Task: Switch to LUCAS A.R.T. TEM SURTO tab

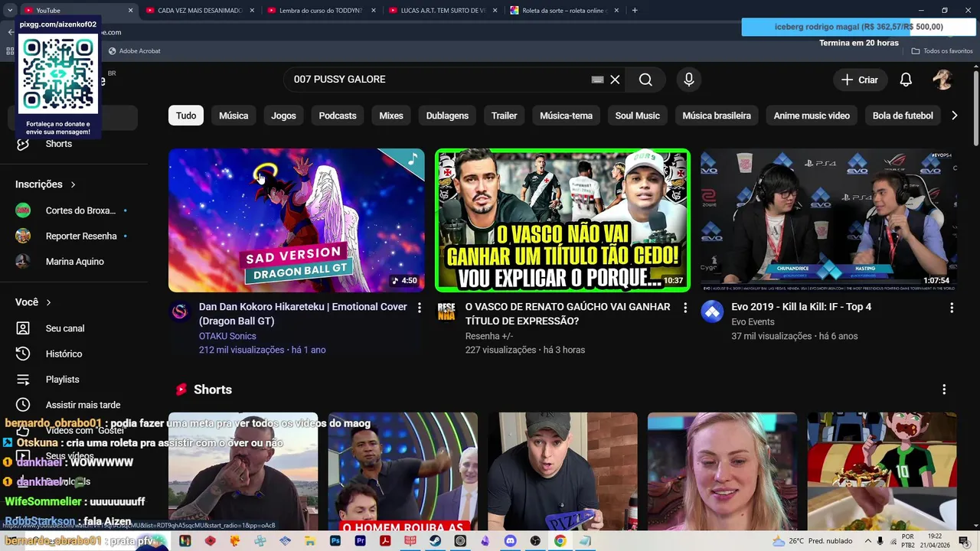Action: [x=443, y=11]
